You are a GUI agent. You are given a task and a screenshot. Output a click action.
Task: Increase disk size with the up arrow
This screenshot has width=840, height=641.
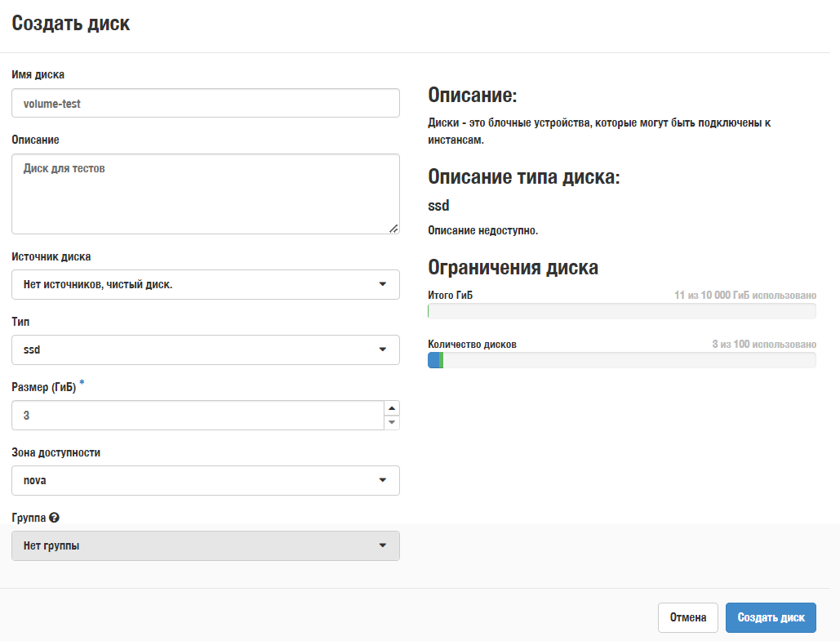tap(392, 408)
